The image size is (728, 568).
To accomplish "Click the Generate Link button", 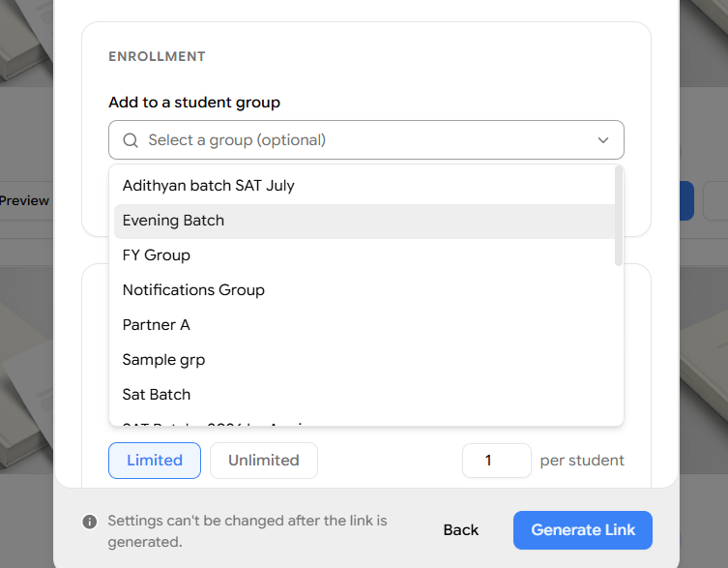I will tap(583, 530).
